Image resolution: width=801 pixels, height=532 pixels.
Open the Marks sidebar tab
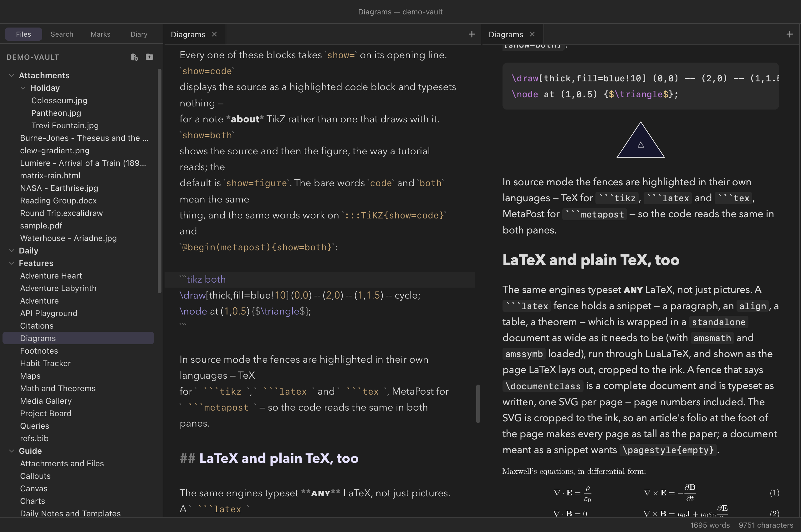100,34
